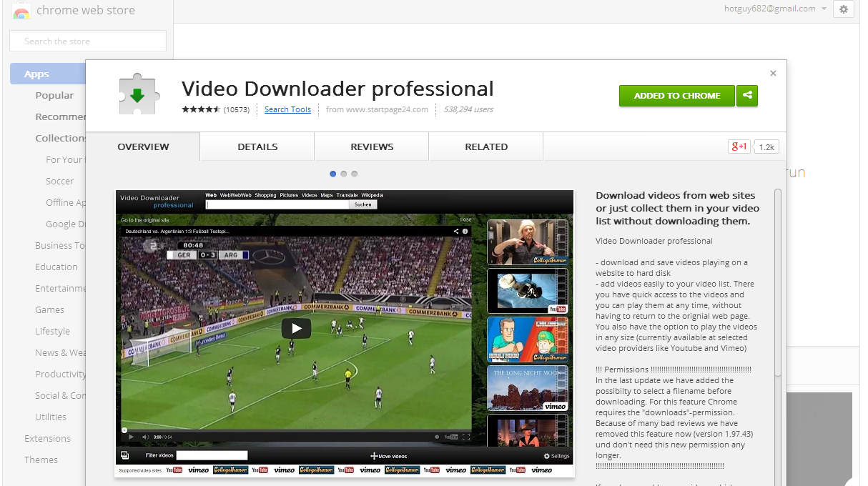The height and width of the screenshot is (486, 868).
Task: Follow the Search Tools category link
Action: click(x=287, y=109)
